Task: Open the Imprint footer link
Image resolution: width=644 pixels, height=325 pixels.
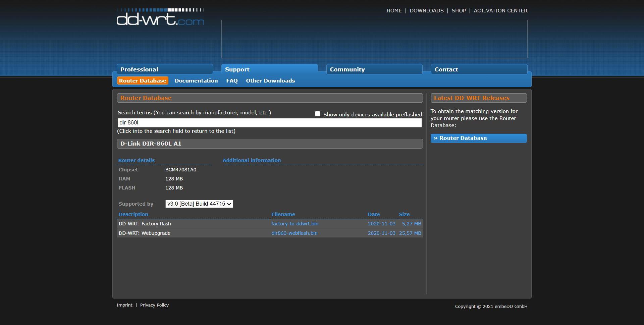Action: 124,305
